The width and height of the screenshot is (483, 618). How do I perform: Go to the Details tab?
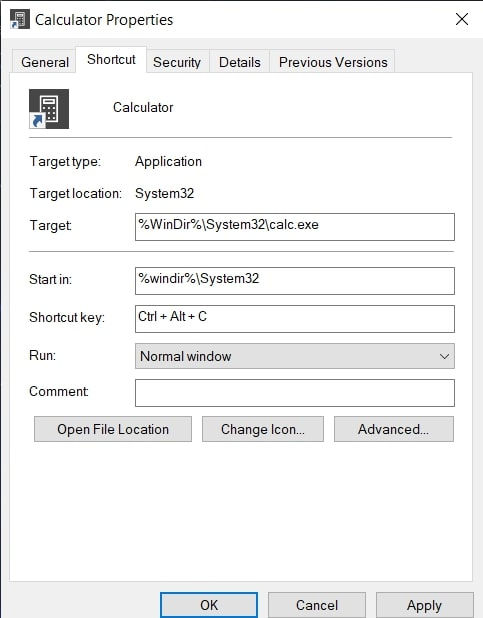click(x=240, y=62)
